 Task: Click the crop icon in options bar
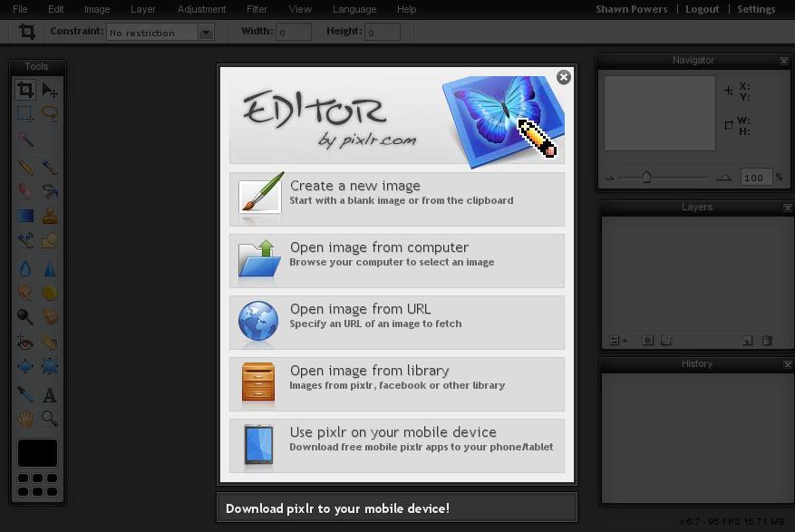(27, 32)
